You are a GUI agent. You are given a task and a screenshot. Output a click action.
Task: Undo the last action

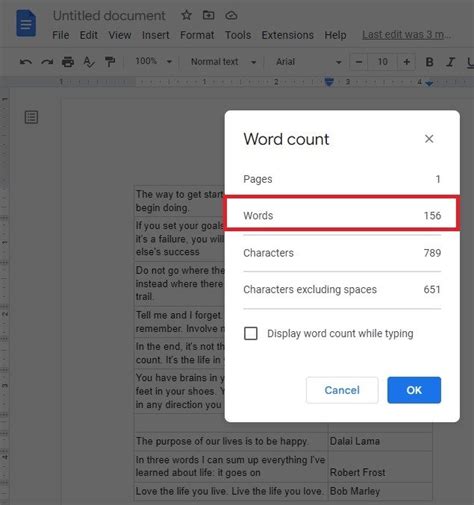pyautogui.click(x=26, y=62)
